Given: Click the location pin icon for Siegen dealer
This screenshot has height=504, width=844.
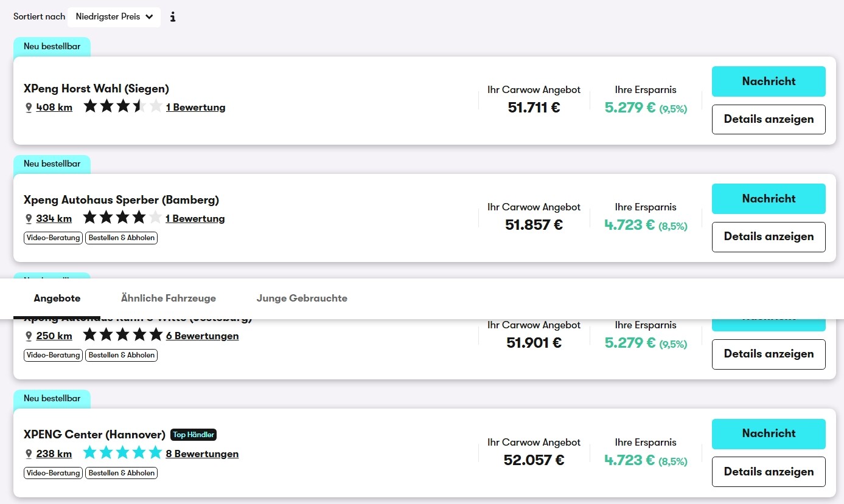Looking at the screenshot, I should point(28,108).
